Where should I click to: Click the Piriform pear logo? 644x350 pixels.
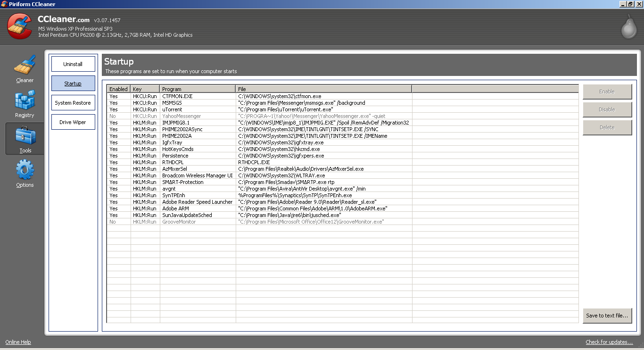click(628, 26)
